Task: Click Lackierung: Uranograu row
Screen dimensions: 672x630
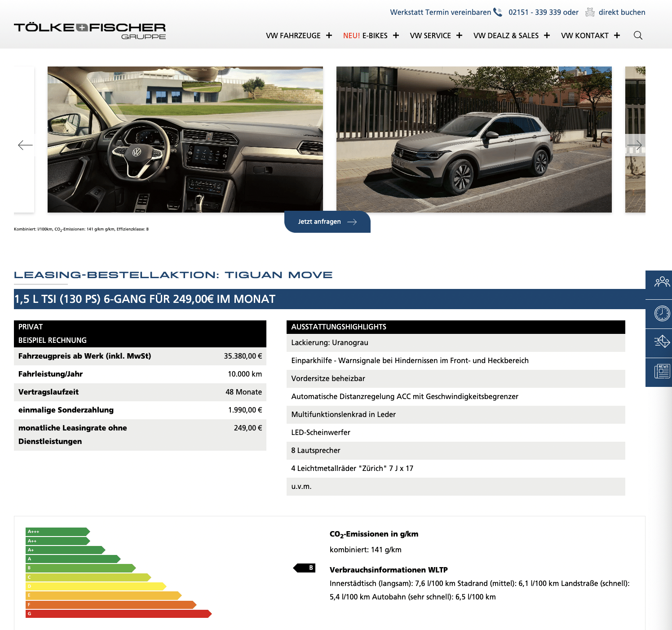Action: [456, 343]
